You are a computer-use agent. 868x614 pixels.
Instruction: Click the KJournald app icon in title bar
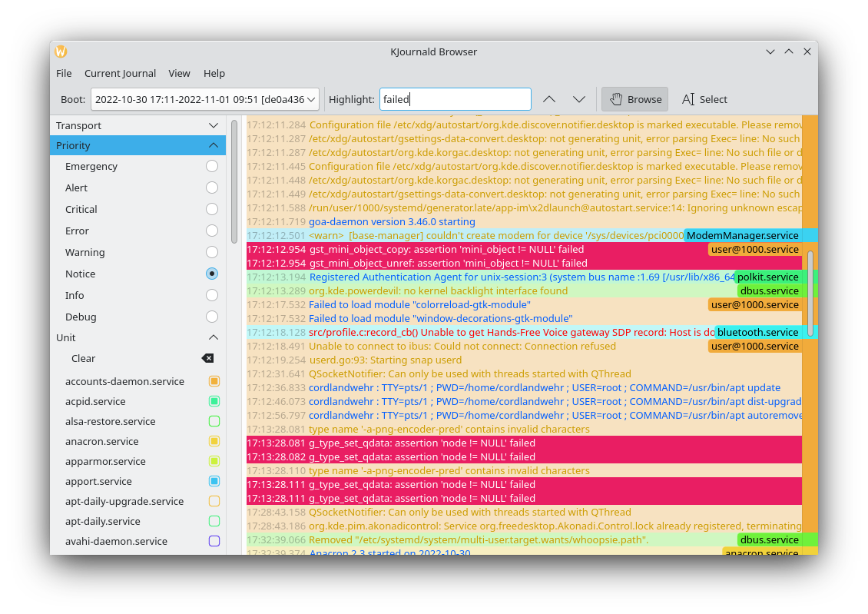click(61, 51)
